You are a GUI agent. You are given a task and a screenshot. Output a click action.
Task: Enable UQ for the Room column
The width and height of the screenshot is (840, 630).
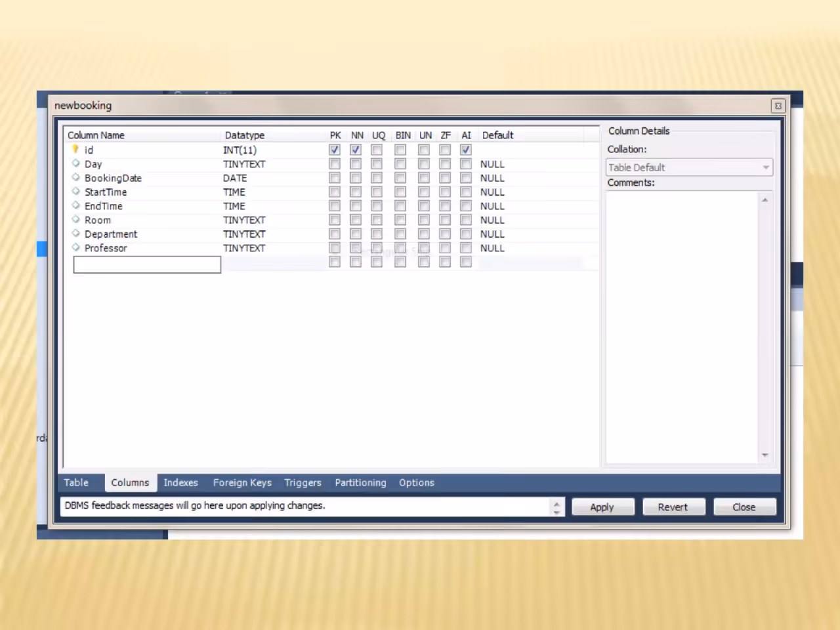pos(377,220)
